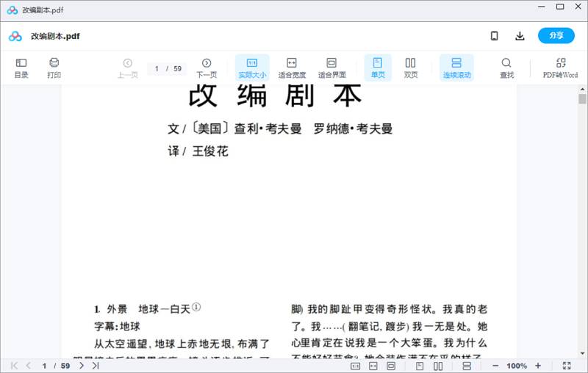Toggle 实际大小 actual size mode
Screen dimensions: 588x373
tap(252, 68)
